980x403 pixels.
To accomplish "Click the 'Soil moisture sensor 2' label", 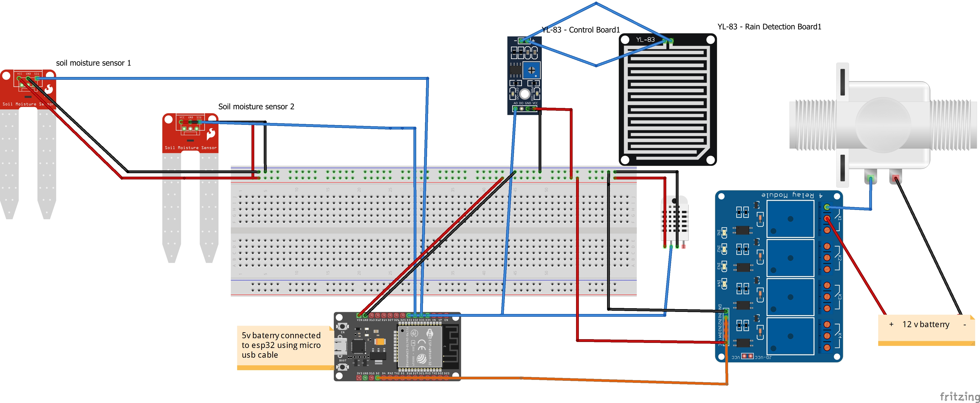I will coord(256,107).
